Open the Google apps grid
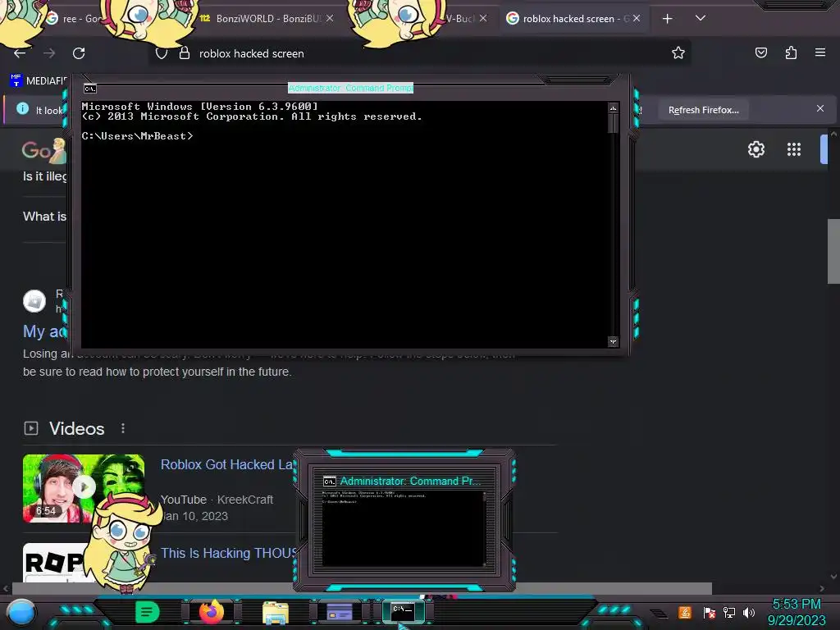The image size is (840, 630). pos(794,149)
